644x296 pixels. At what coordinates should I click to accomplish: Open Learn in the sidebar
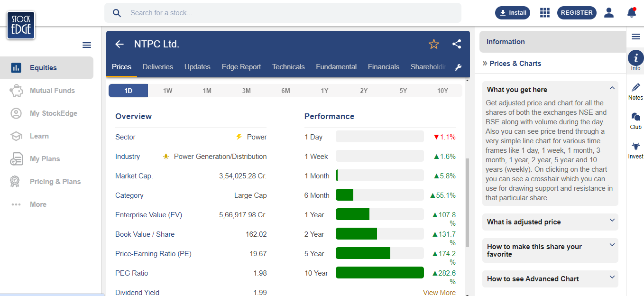tap(46, 136)
